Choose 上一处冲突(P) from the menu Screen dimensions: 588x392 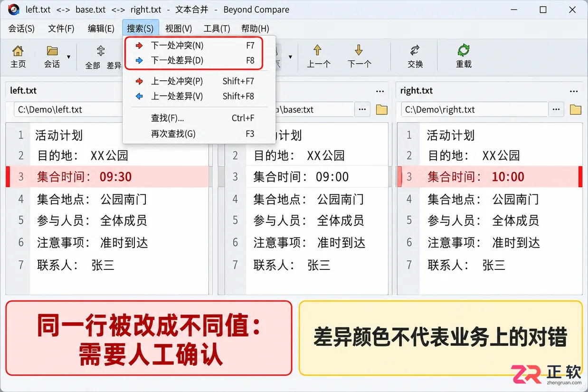199,81
